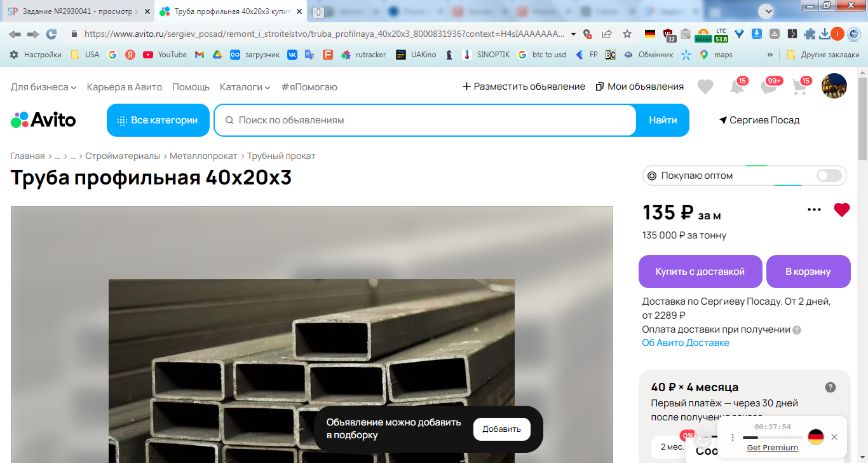Bookmark this page with the star icon
Screen dimensions: 868x463
click(x=627, y=34)
